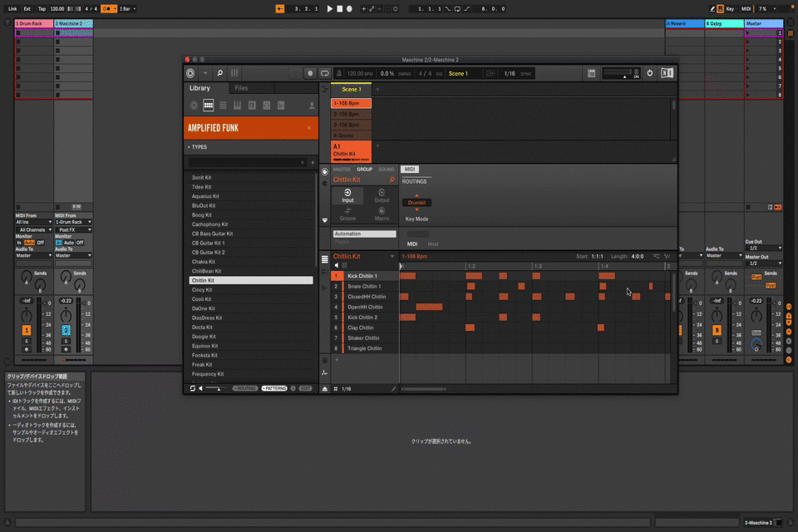Screen dimensions: 798x532
Task: Click the Maschine audio engine power icon
Action: (x=650, y=73)
